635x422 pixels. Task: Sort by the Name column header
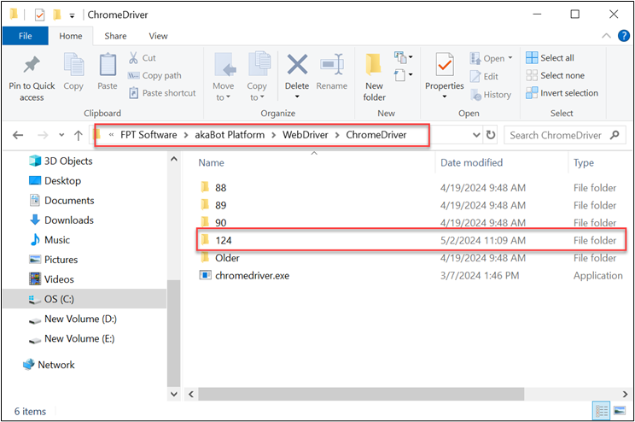[x=211, y=163]
